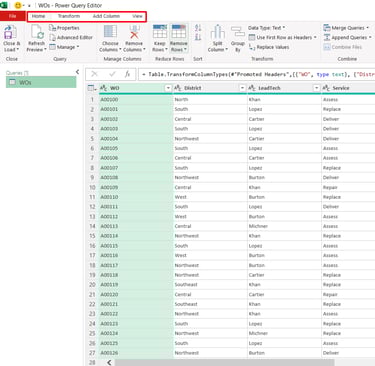Viewport: 375px width, 366px height.
Task: Switch to the View ribbon tab
Action: 137,16
